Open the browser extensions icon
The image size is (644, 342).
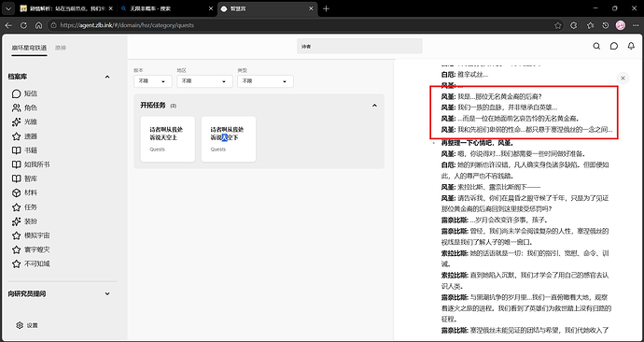tap(574, 25)
